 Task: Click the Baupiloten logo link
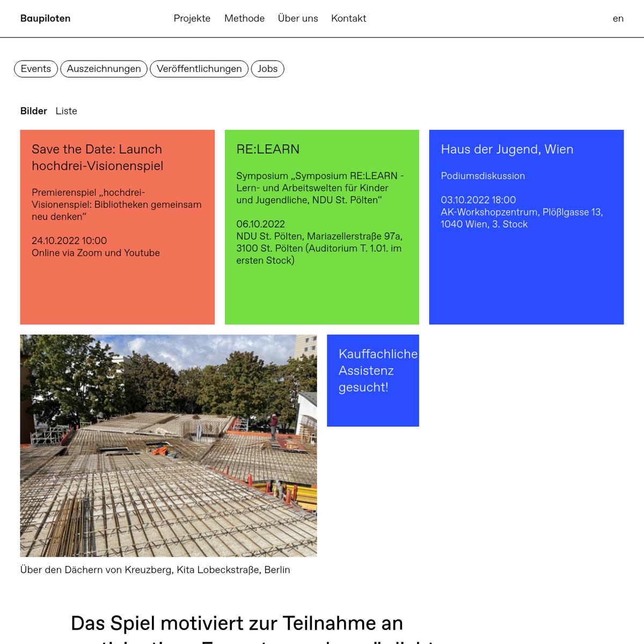tap(45, 18)
